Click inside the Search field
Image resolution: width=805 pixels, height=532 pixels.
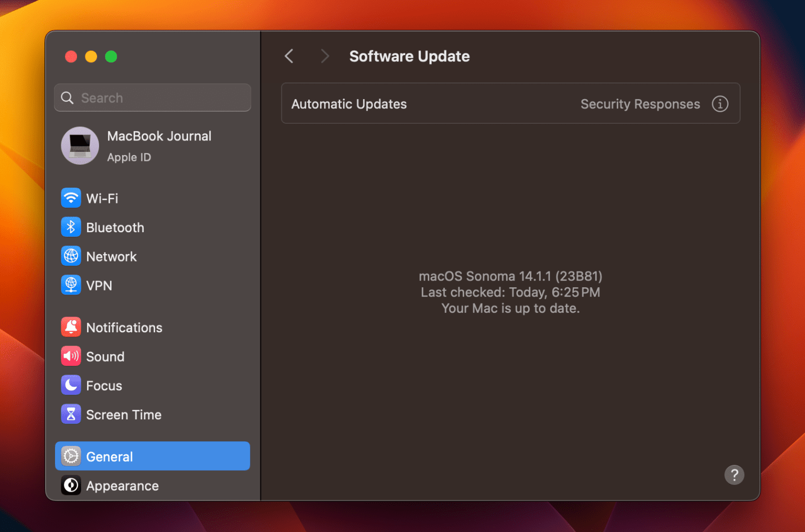click(152, 97)
